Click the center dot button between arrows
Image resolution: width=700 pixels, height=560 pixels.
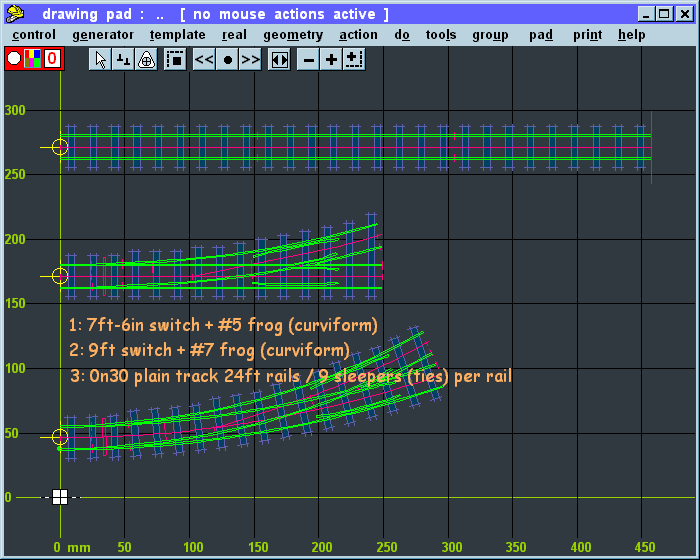click(x=228, y=59)
